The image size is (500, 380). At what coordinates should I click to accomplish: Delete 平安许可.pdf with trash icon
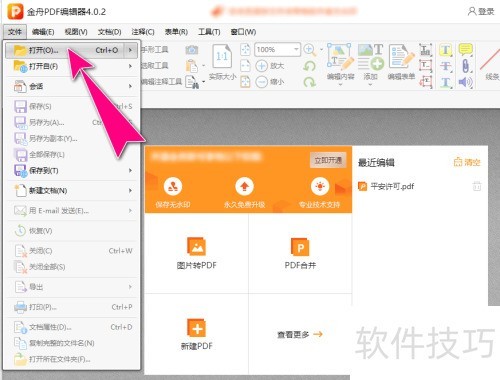[x=477, y=186]
